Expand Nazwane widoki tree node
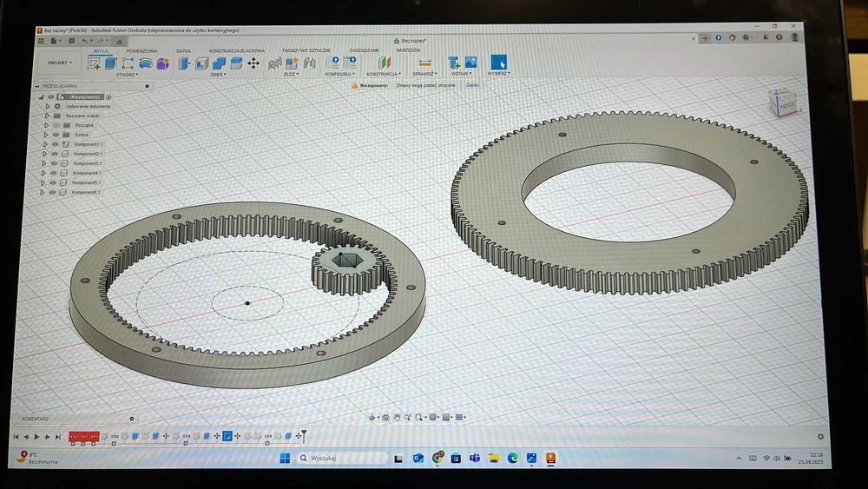Image resolution: width=868 pixels, height=489 pixels. [47, 116]
